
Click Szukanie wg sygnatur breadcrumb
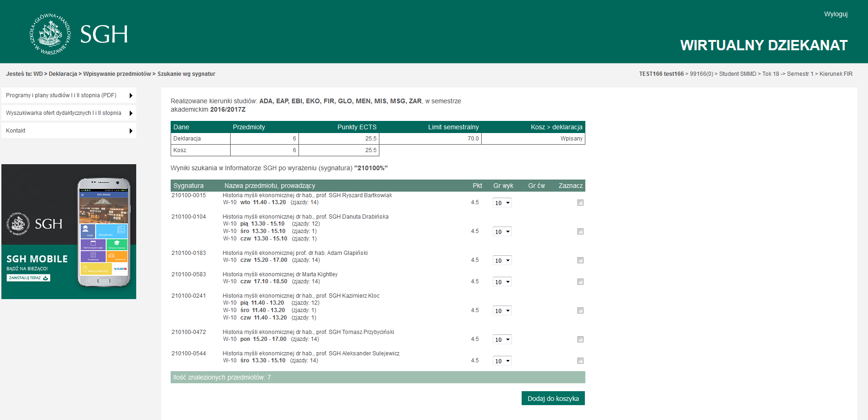click(186, 74)
